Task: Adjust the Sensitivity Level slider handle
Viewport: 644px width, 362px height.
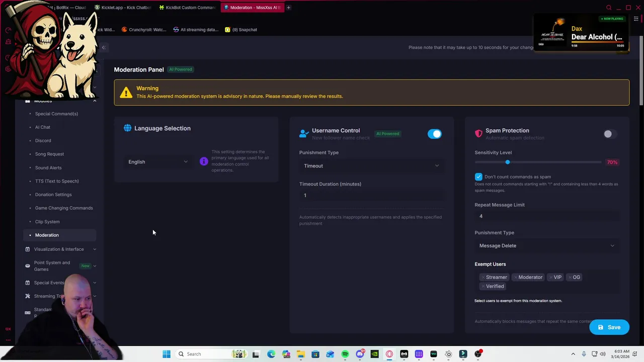Action: pyautogui.click(x=508, y=162)
